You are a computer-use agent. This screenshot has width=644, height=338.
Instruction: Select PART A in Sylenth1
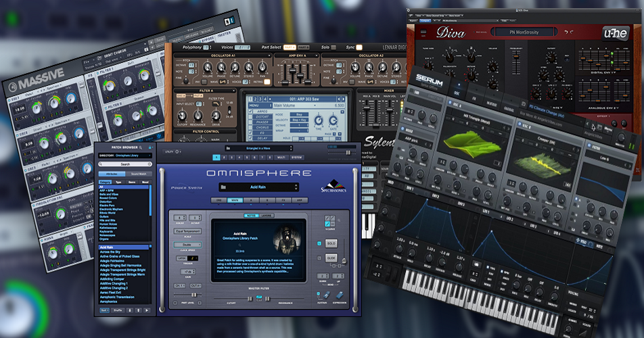[x=290, y=47]
